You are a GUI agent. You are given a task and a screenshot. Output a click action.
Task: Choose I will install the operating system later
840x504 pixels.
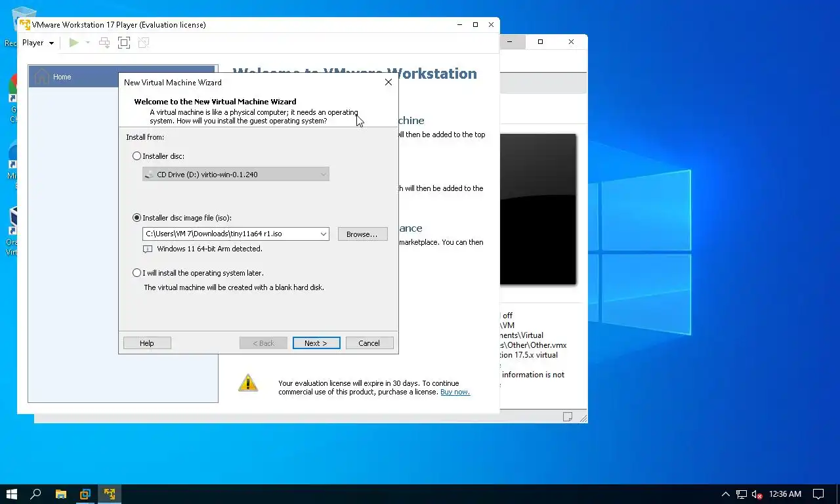[x=137, y=273]
